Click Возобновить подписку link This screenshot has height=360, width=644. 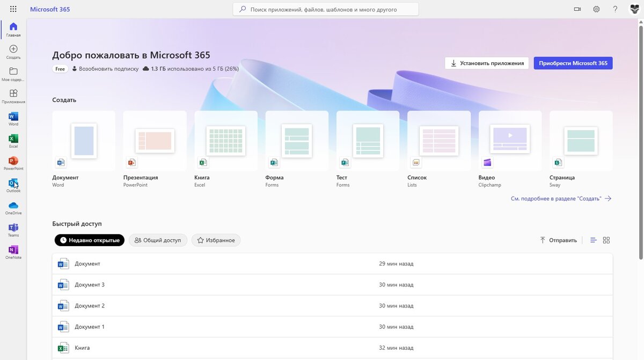click(x=105, y=69)
